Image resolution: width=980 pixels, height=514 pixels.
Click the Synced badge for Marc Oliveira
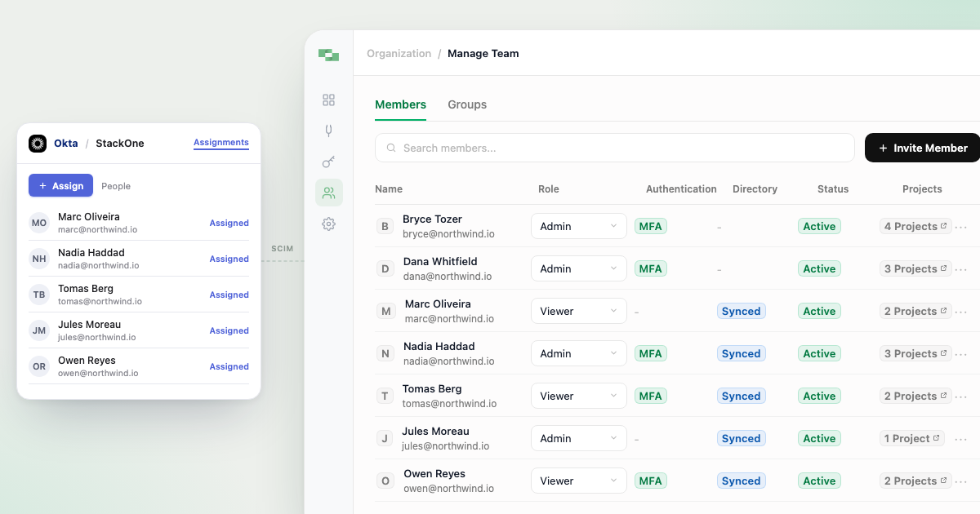pos(742,312)
